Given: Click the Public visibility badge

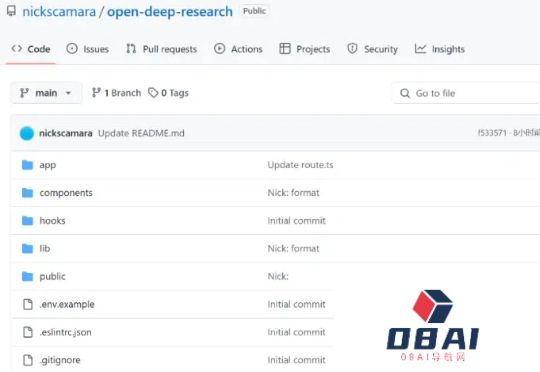Looking at the screenshot, I should pos(254,11).
